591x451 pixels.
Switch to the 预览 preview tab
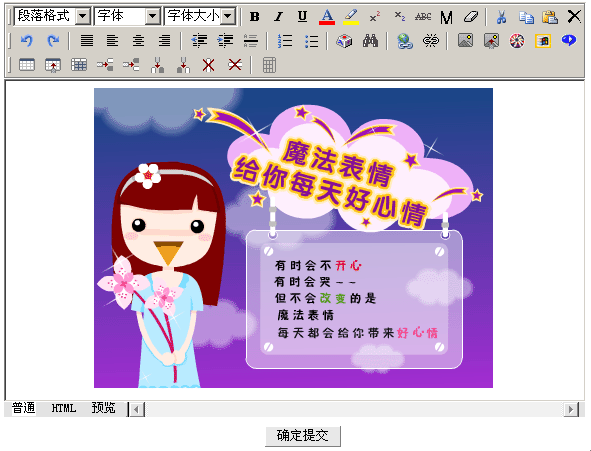tap(103, 408)
